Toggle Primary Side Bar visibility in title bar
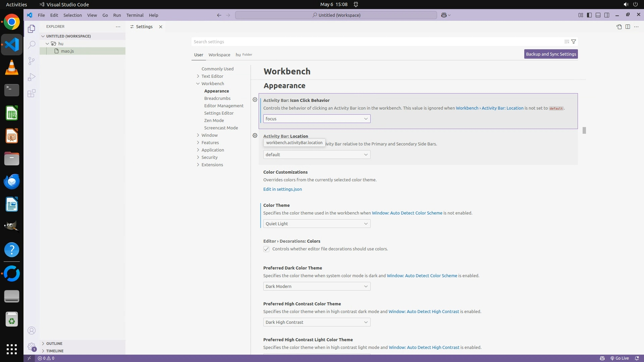 589,15
